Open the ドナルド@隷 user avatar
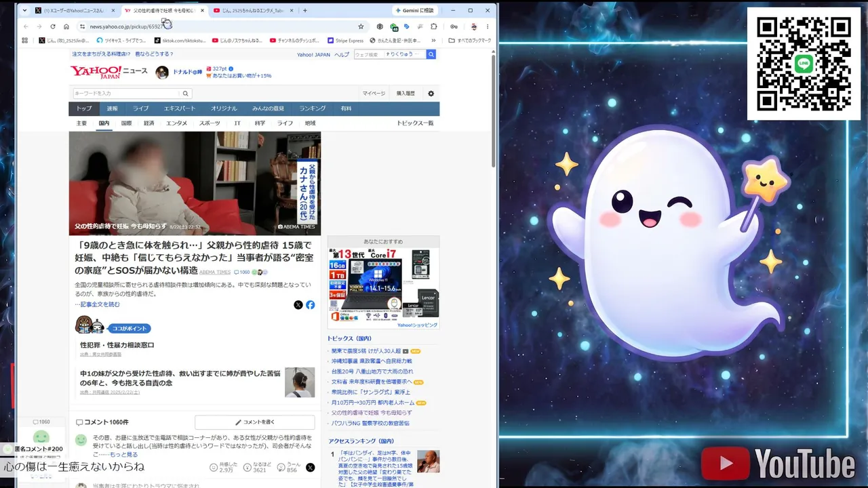This screenshot has height=488, width=868. pos(162,73)
